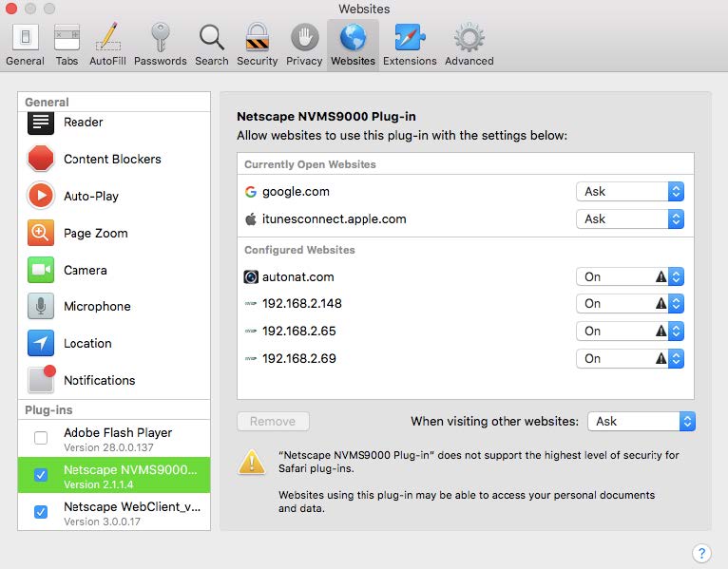
Task: Toggle the Netscape WebClient plug-in checkbox
Action: click(x=41, y=512)
